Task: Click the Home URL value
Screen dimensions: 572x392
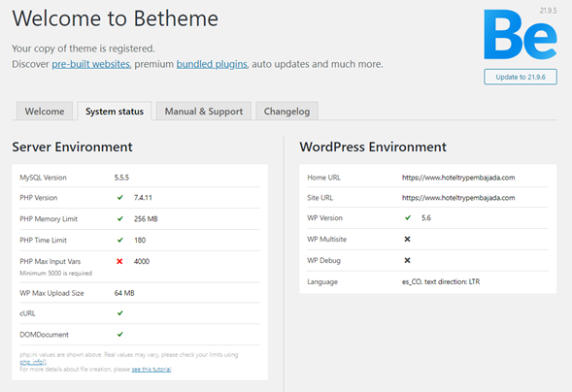Action: (458, 178)
